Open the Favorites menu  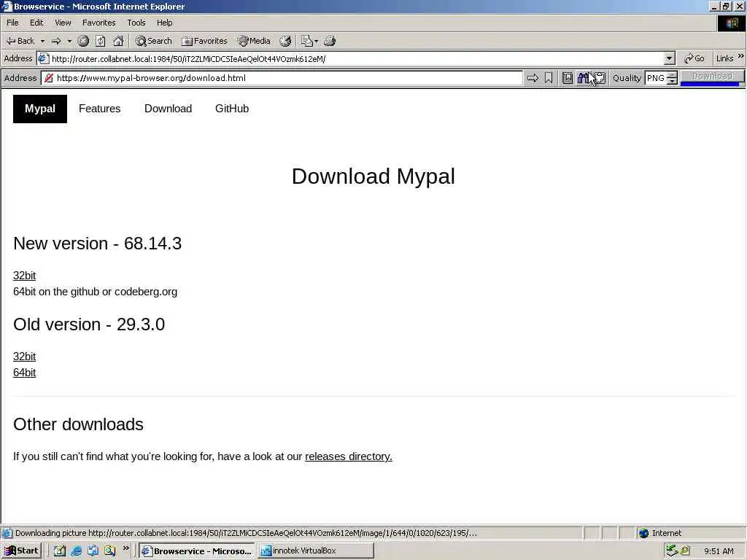click(98, 23)
